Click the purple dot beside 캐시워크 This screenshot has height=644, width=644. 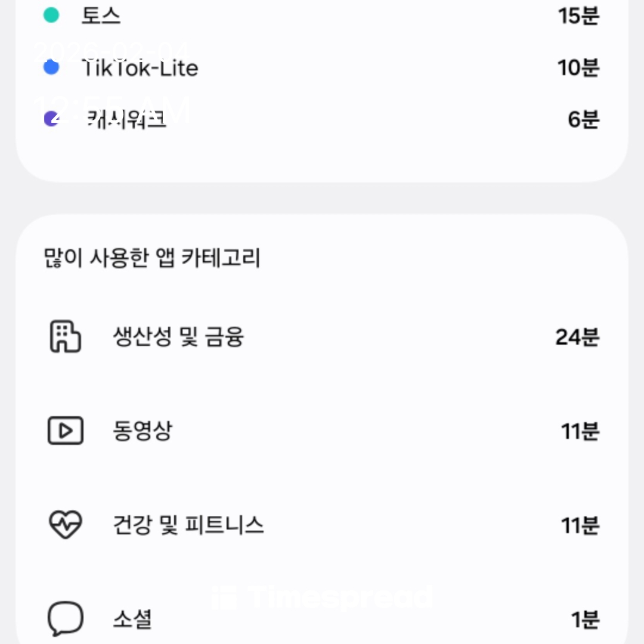pos(52,119)
